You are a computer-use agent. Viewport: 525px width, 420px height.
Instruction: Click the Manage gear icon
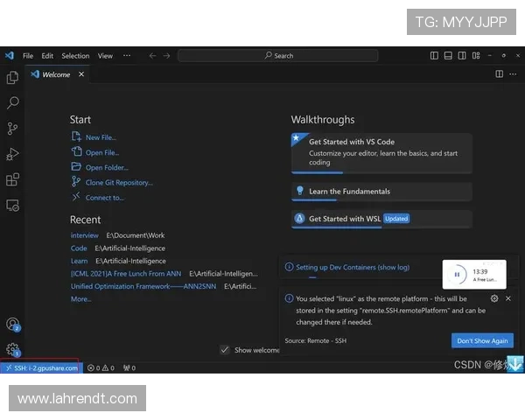coord(12,349)
